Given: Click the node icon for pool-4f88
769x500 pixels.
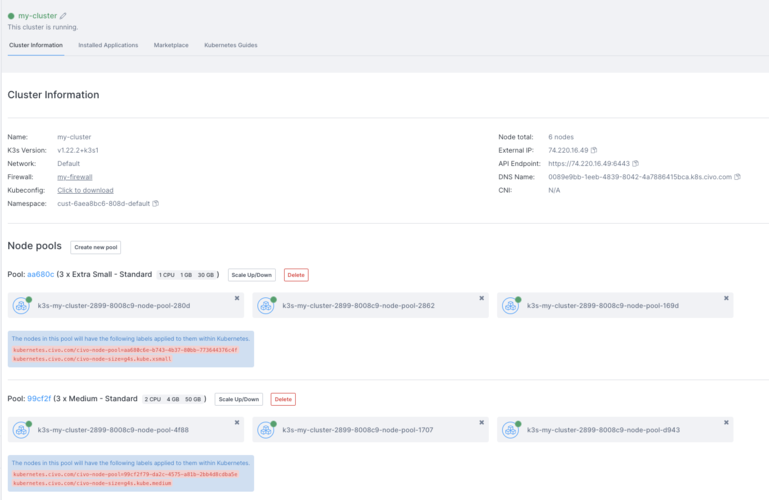Looking at the screenshot, I should (x=21, y=430).
